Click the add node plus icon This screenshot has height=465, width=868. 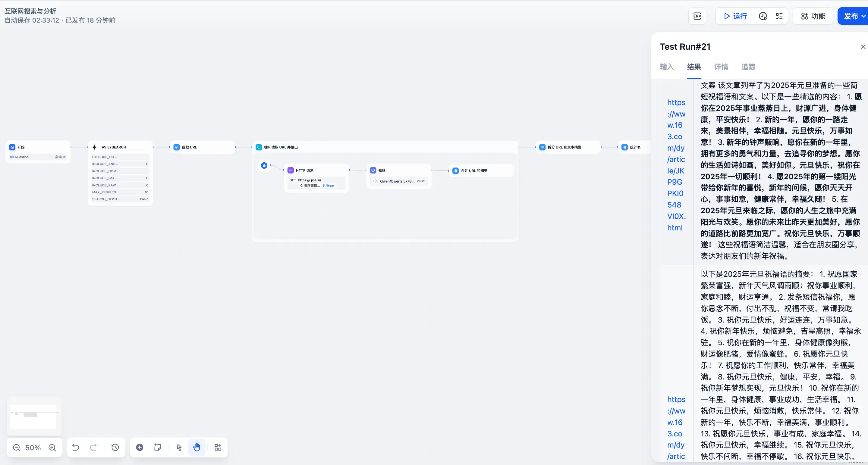[x=140, y=447]
